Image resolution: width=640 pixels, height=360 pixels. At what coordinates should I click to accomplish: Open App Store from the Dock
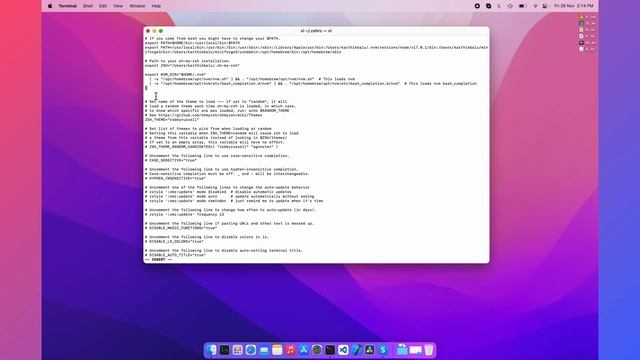(x=304, y=350)
